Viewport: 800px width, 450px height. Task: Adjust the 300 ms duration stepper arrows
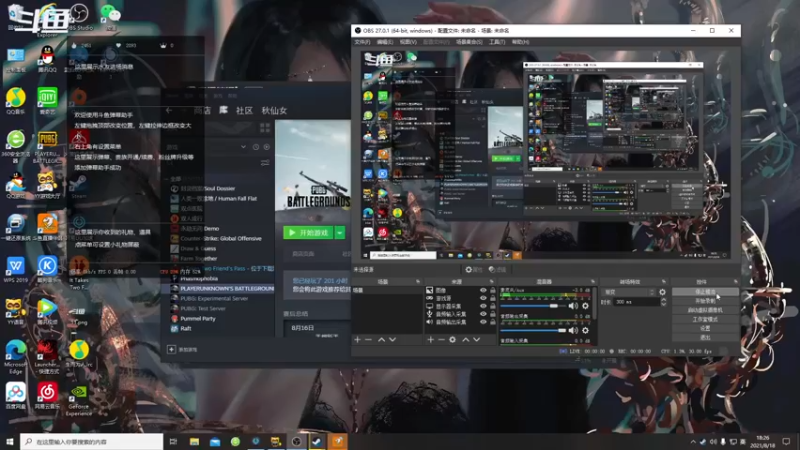(x=663, y=302)
